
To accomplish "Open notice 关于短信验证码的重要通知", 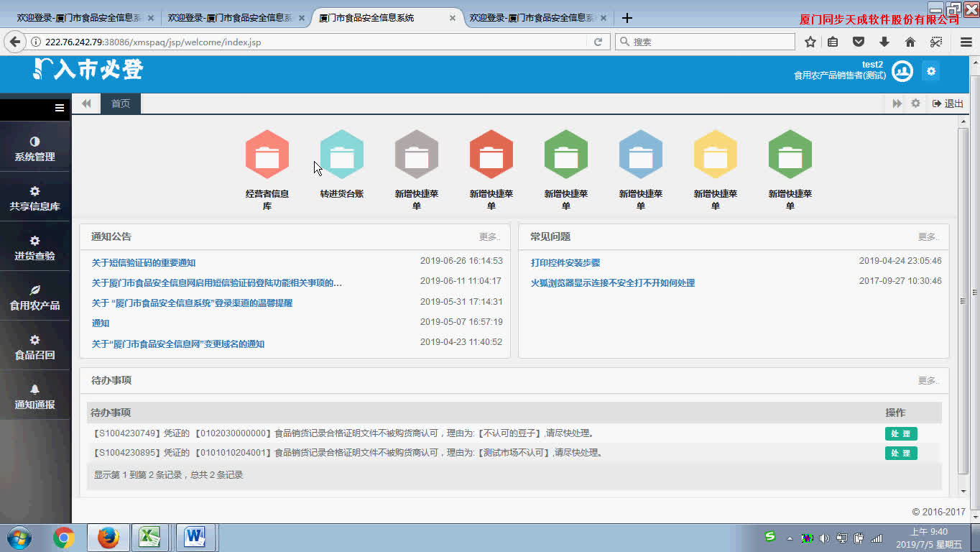I will 144,263.
